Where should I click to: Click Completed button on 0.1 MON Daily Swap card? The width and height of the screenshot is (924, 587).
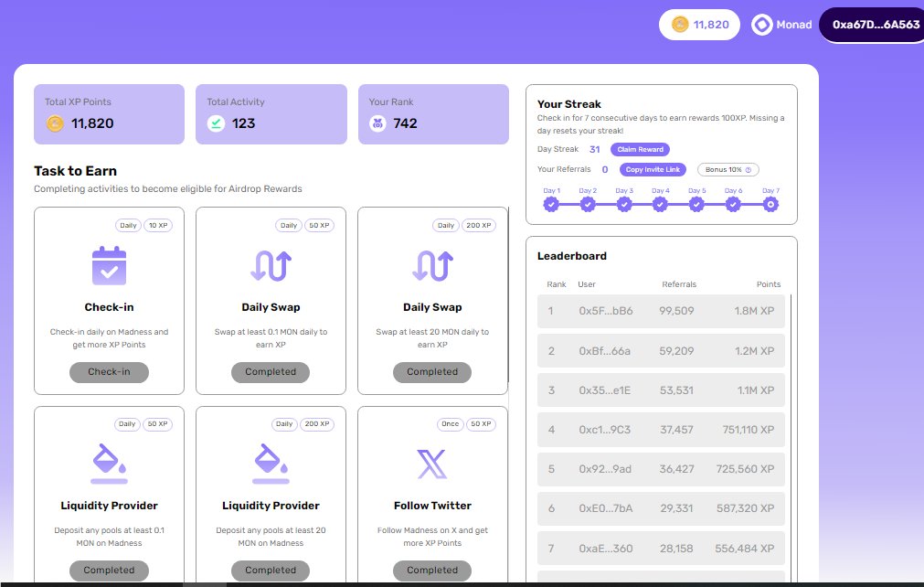(x=271, y=372)
